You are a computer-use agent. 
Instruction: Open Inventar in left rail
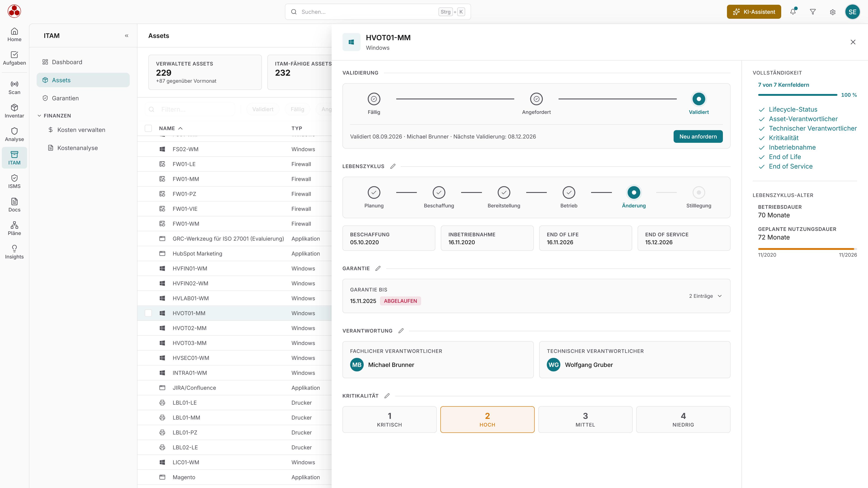pos(14,111)
